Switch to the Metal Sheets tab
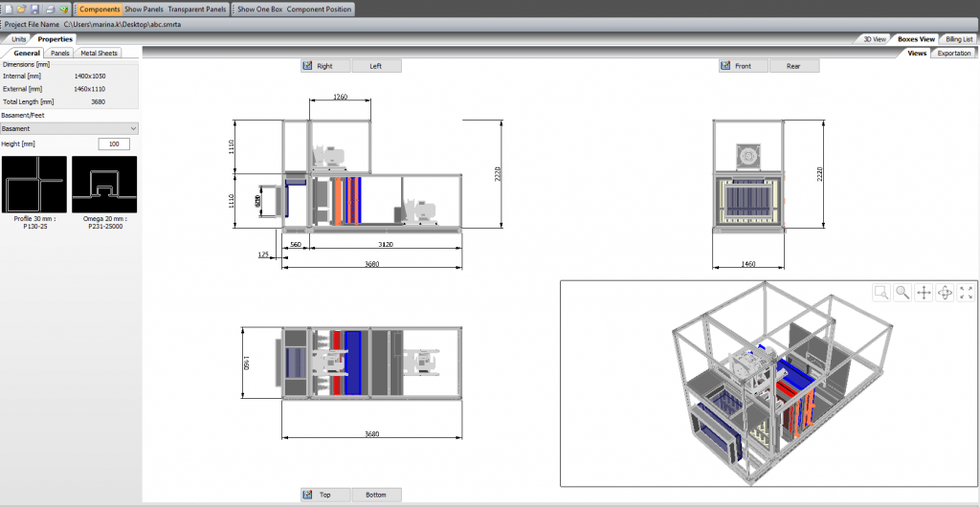 point(99,54)
